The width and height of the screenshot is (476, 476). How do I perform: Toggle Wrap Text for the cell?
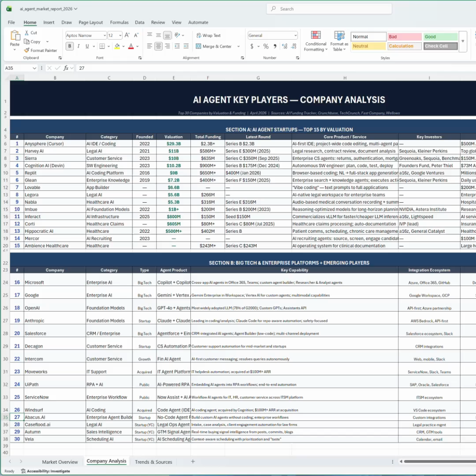click(208, 35)
